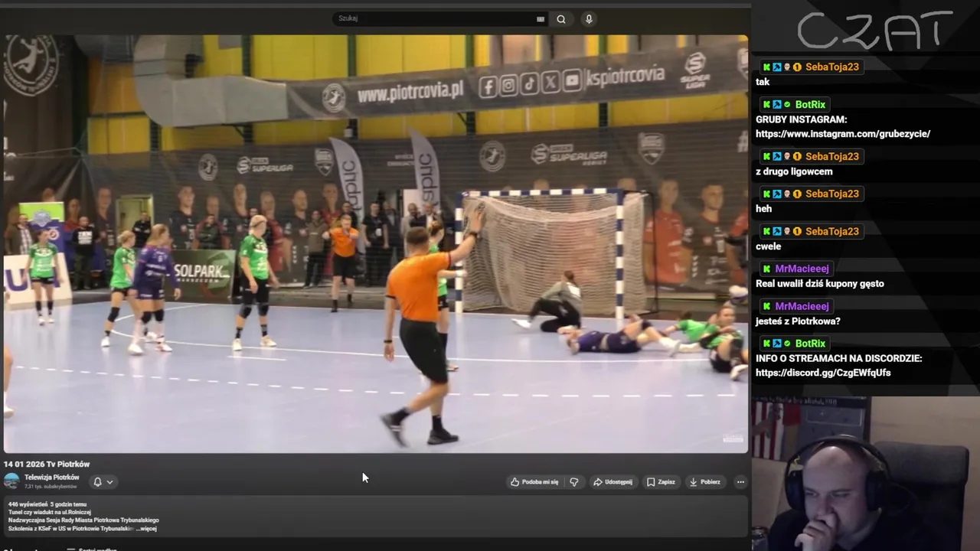Click the YouTube search magnifier icon
Viewport: 980px width, 551px height.
click(x=561, y=19)
